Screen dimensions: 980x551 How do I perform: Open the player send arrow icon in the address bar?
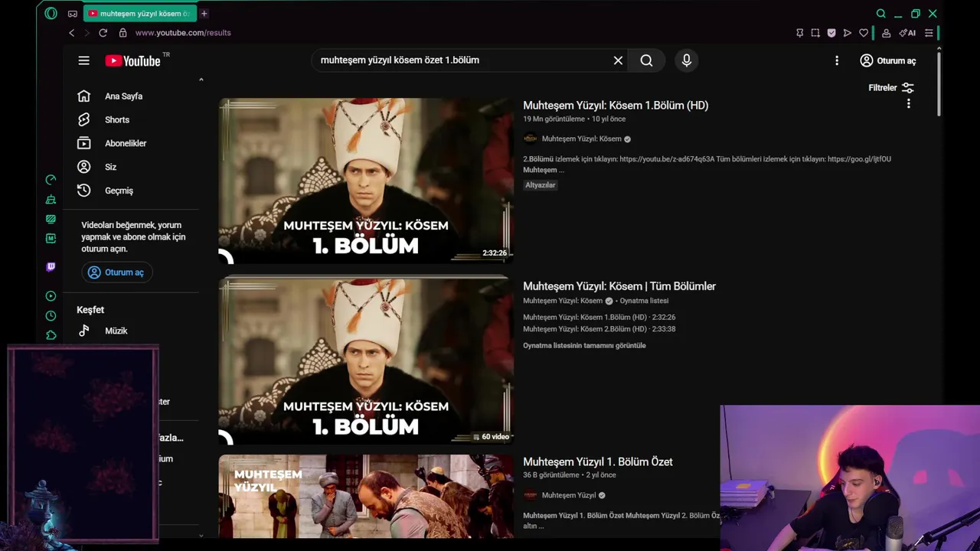click(x=848, y=33)
